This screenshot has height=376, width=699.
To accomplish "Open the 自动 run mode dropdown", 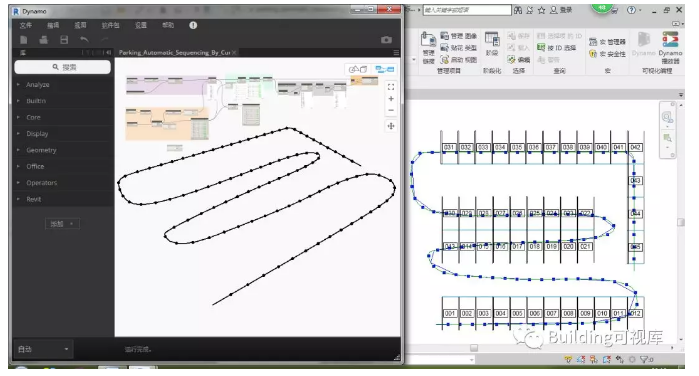I will 43,349.
